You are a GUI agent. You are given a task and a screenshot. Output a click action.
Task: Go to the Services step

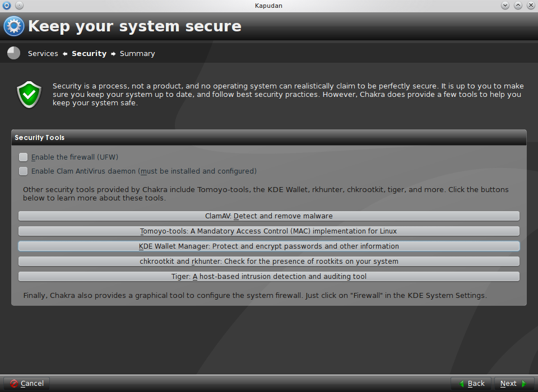click(x=43, y=54)
